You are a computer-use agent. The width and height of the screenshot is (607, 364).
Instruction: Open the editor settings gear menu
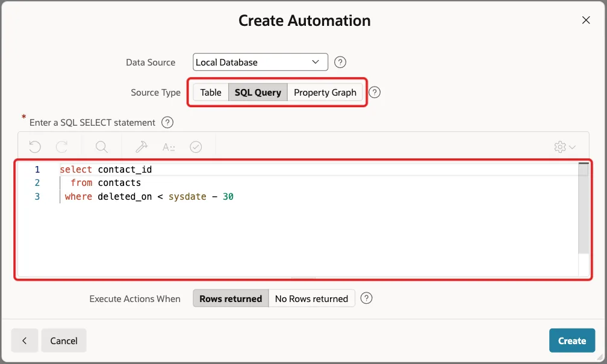pos(565,147)
